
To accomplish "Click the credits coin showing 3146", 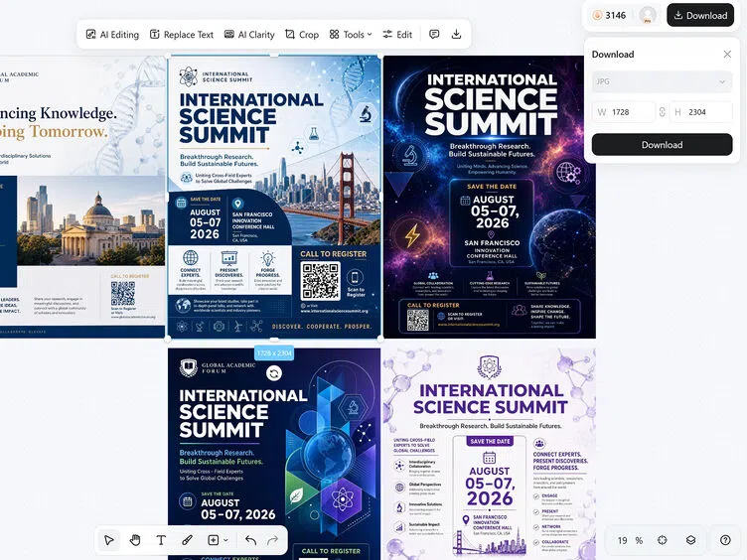I will click(609, 15).
